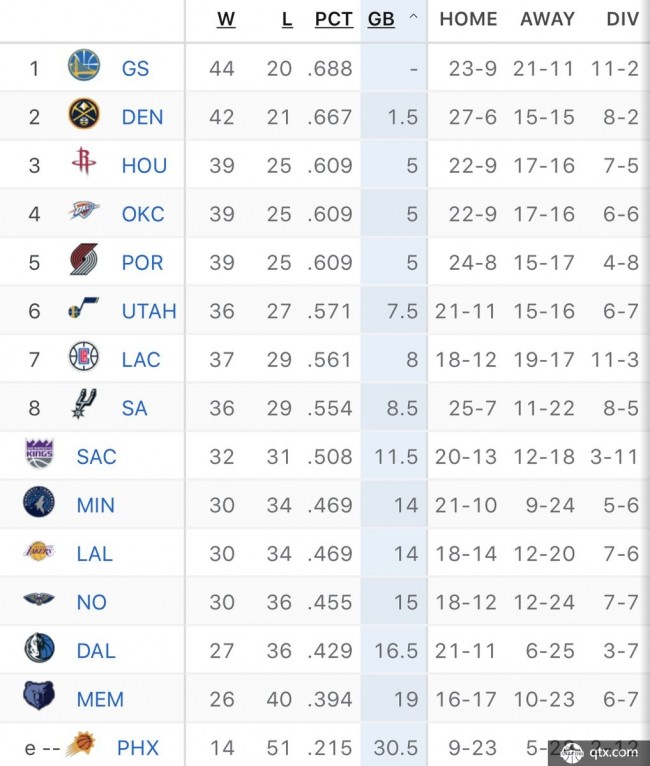Click the NO Pelicans team link
The height and width of the screenshot is (766, 650).
pos(92,602)
